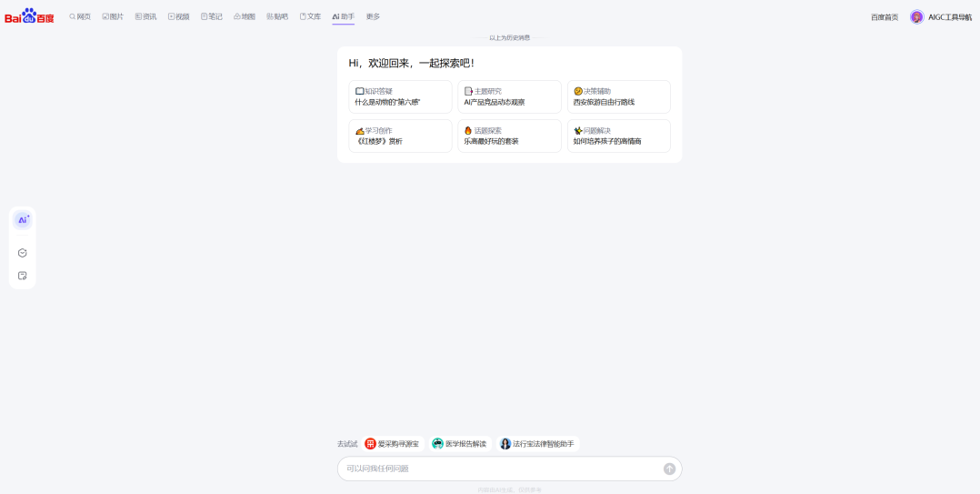Choose the 决策辅助 西安旅游 card
The image size is (980, 494).
(x=618, y=96)
